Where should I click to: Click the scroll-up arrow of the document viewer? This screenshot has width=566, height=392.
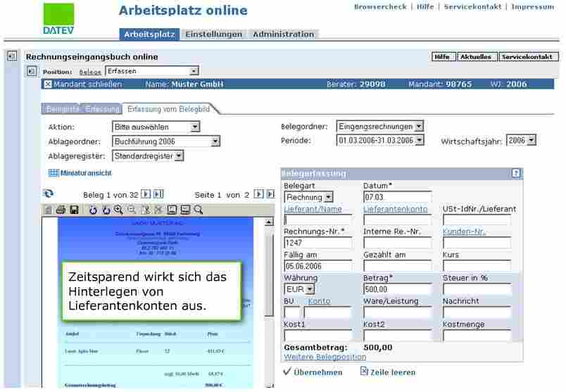point(269,222)
